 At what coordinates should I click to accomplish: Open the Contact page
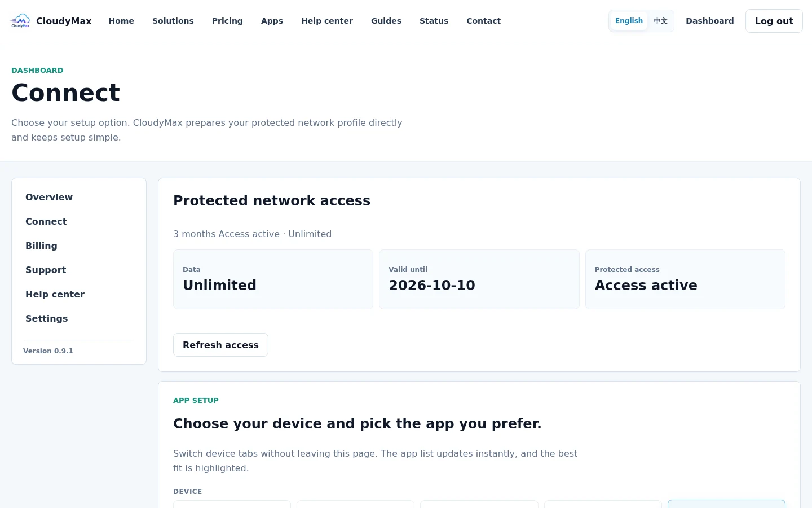(x=483, y=21)
